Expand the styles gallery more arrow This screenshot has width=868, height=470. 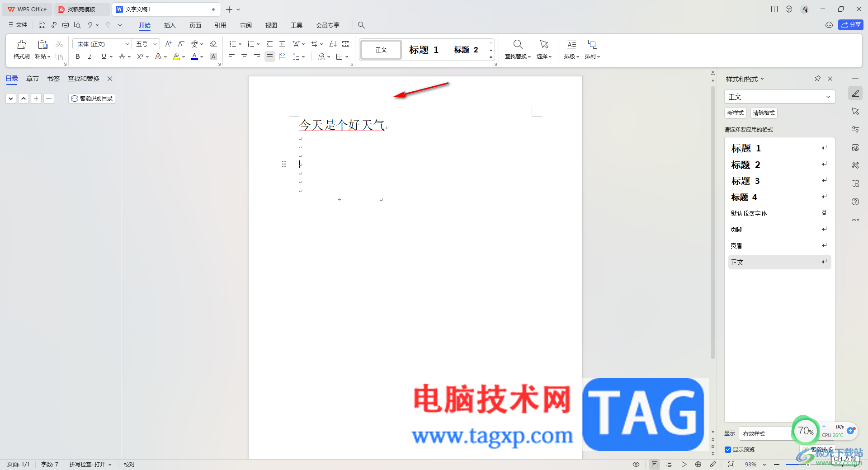click(x=491, y=57)
